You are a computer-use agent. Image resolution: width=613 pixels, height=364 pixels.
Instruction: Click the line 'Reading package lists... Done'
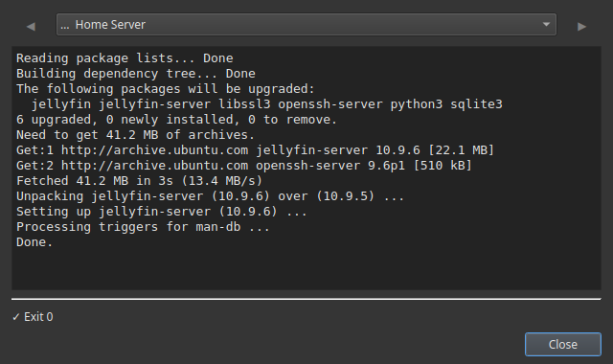125,58
